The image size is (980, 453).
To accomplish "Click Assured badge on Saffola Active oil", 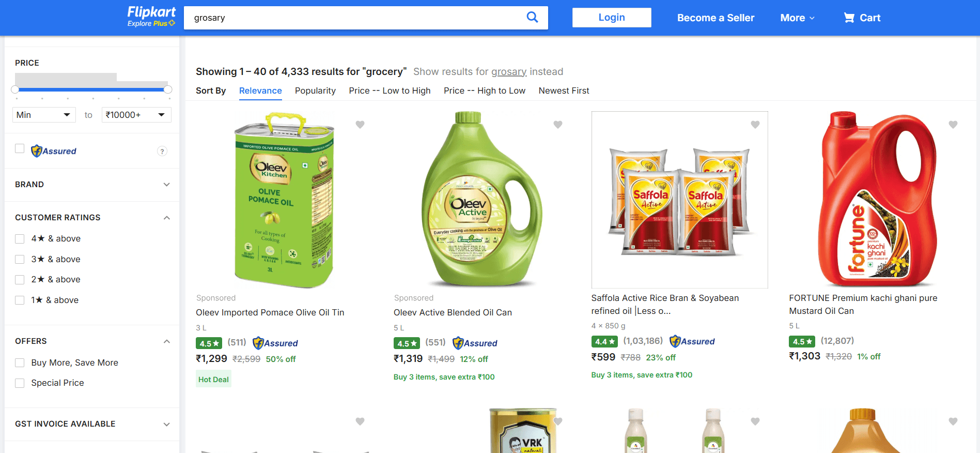I will click(x=692, y=341).
